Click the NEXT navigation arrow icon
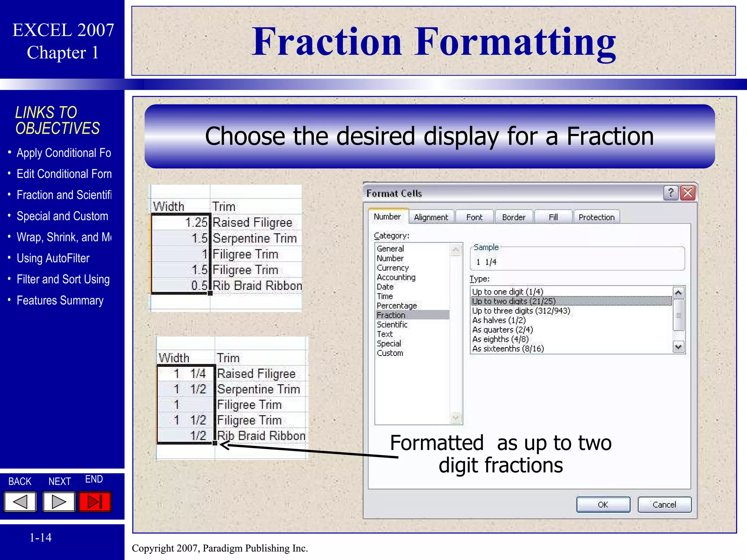Viewport: 747px width, 560px height. pos(59,502)
